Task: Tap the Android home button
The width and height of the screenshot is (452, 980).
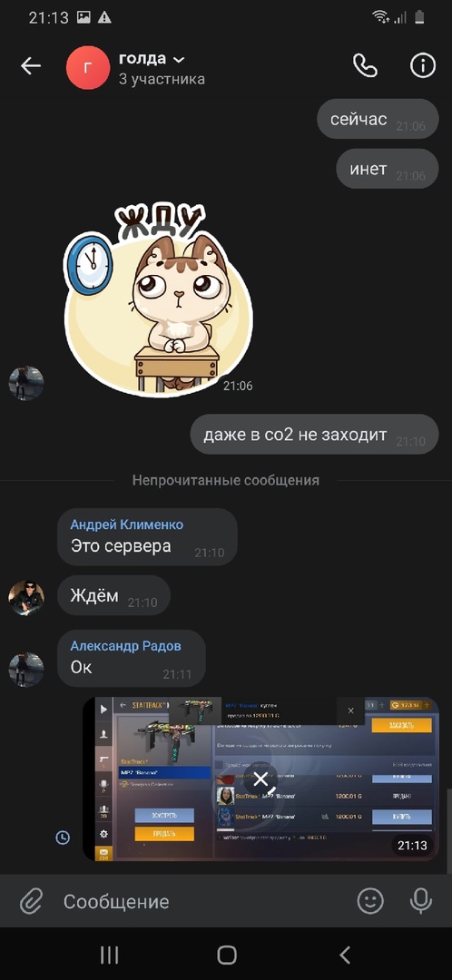Action: (x=226, y=955)
